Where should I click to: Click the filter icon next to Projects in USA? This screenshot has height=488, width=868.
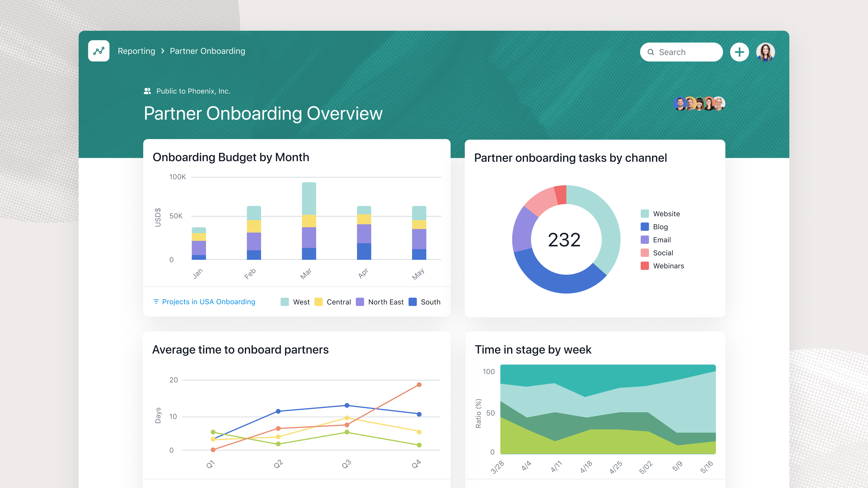pos(156,301)
